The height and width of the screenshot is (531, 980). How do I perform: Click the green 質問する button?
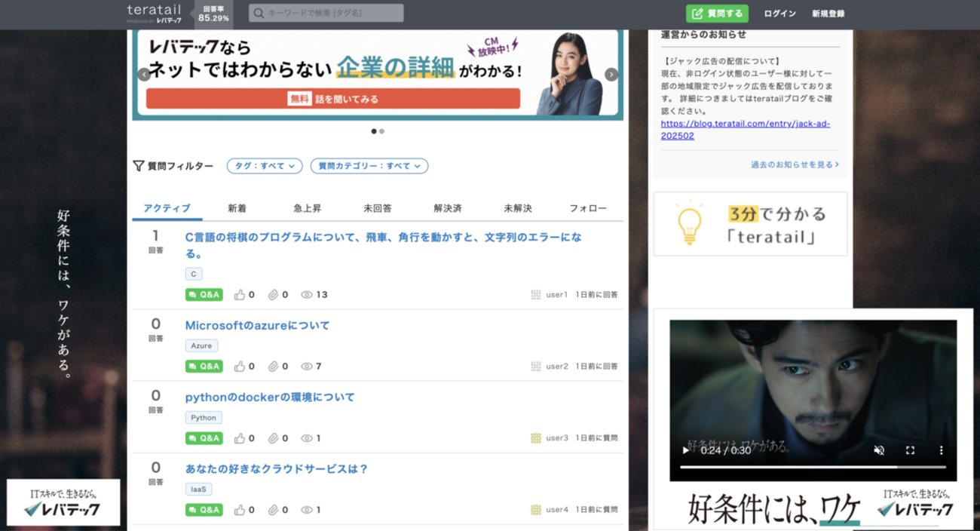[715, 13]
